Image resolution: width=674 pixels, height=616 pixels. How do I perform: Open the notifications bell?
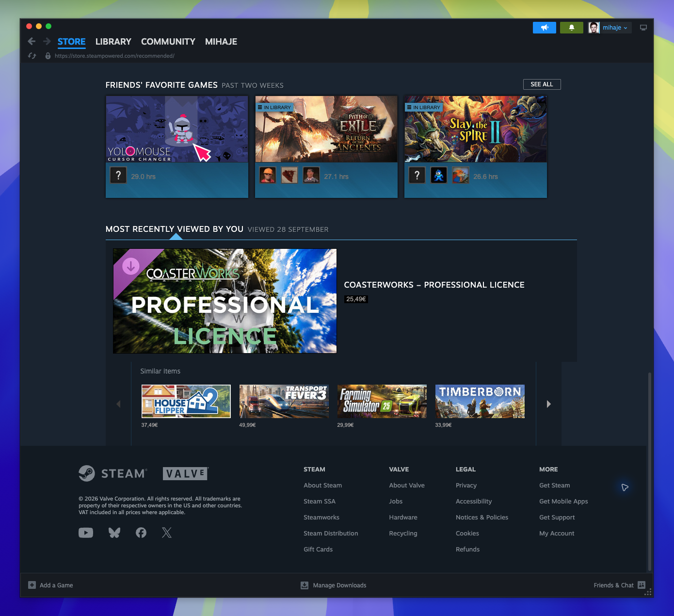click(571, 28)
